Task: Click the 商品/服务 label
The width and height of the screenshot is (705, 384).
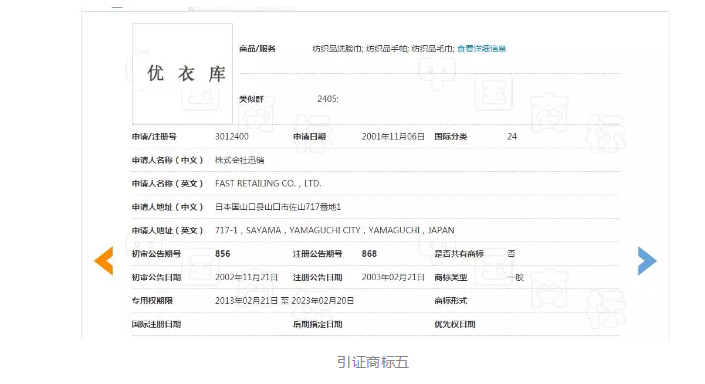Action: (x=257, y=49)
